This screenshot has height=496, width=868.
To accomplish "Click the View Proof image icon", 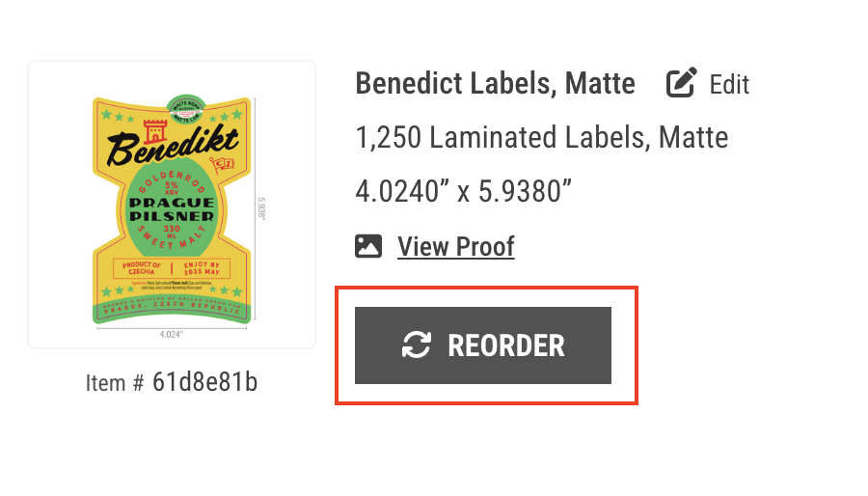I will point(368,246).
